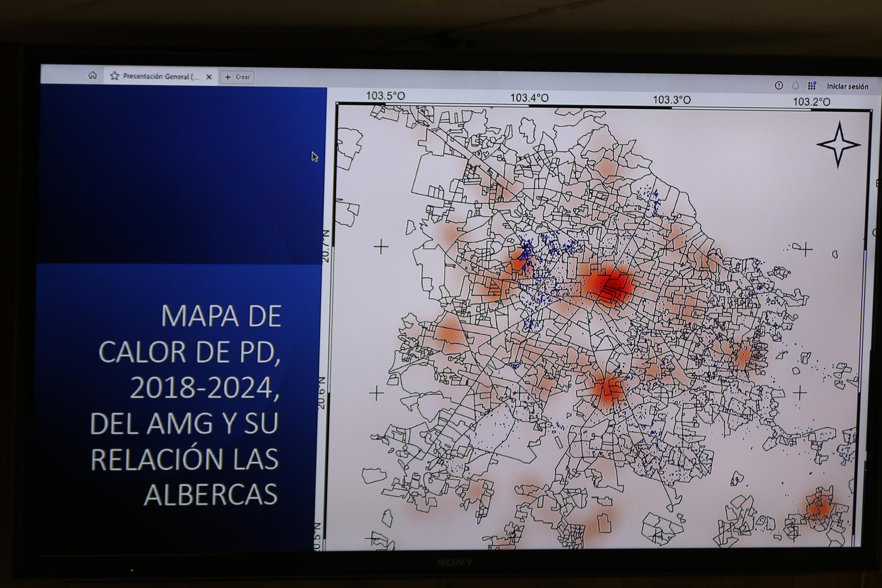
Task: Click the star icon on the Presentación General tab
Action: pyautogui.click(x=114, y=76)
